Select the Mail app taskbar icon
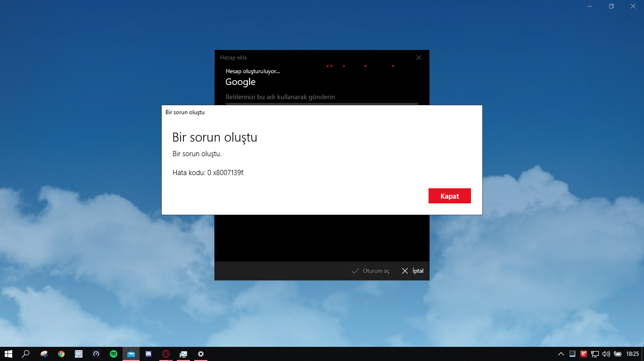Image resolution: width=644 pixels, height=361 pixels. 131,353
